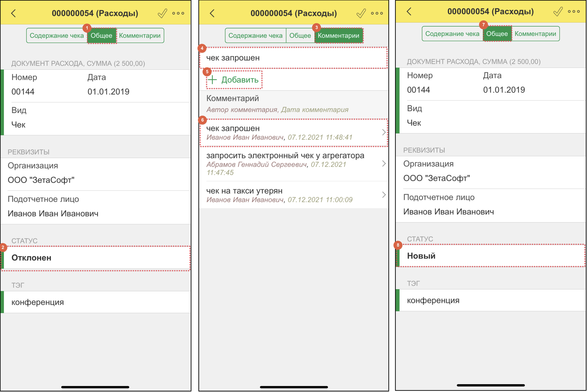Open the three-dots menu on right screen
The image size is (587, 392).
pyautogui.click(x=574, y=12)
